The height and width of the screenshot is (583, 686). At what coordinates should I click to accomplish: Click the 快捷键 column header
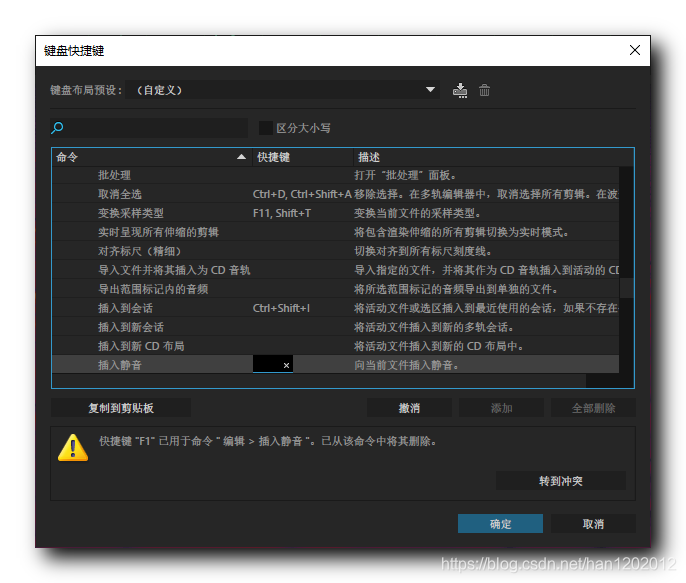(303, 157)
